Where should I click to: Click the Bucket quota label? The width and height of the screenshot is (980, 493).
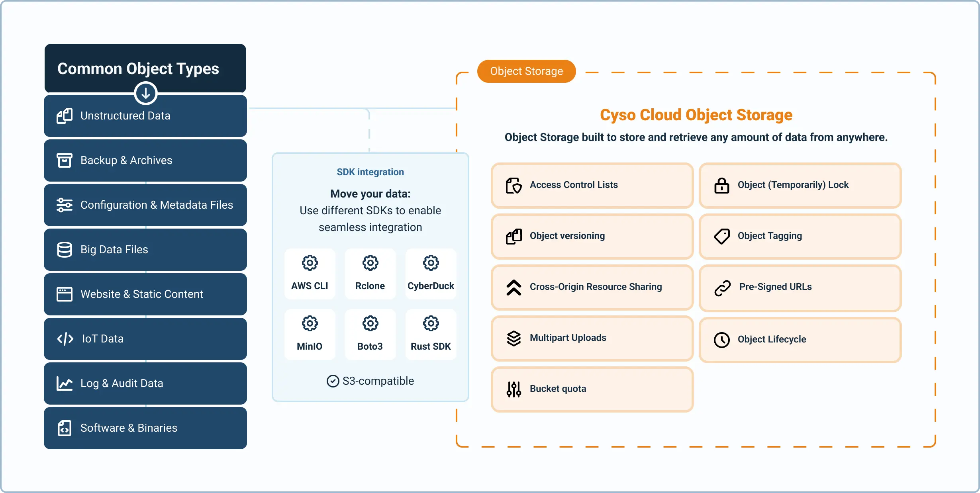pos(558,389)
